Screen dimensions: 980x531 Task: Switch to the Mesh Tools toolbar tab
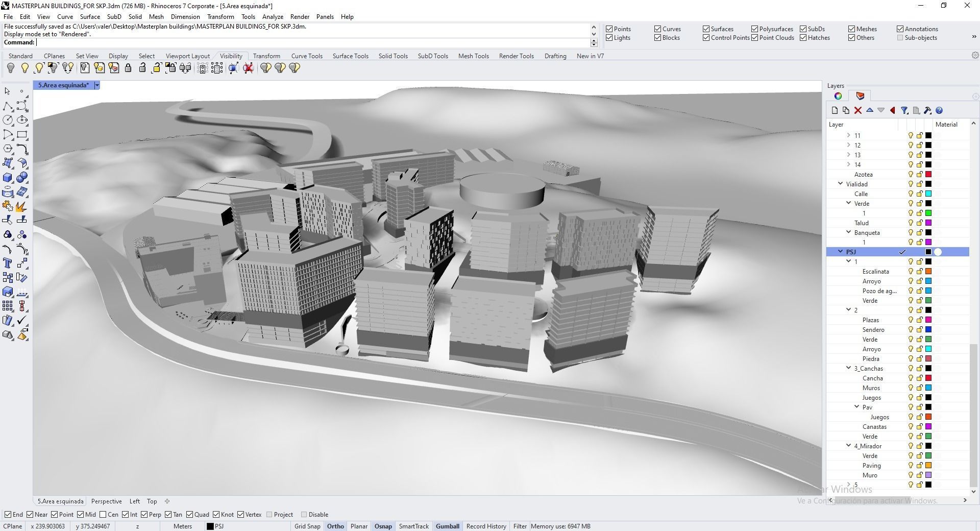coord(473,56)
